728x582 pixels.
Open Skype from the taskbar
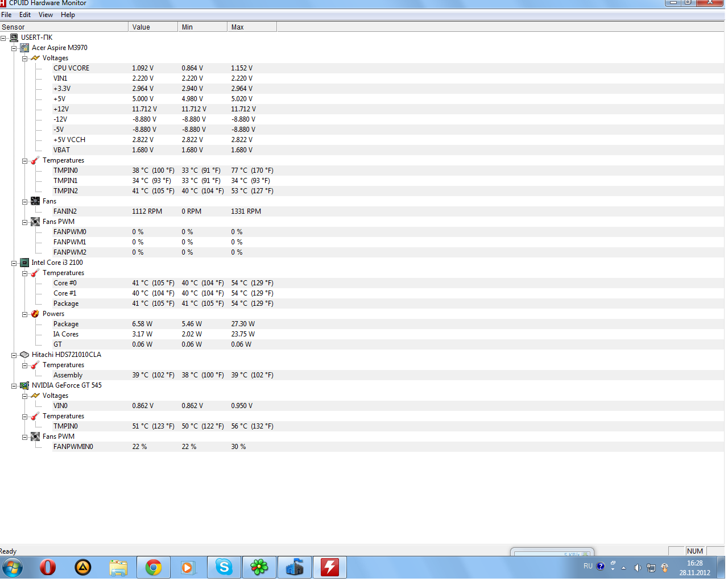click(x=224, y=567)
